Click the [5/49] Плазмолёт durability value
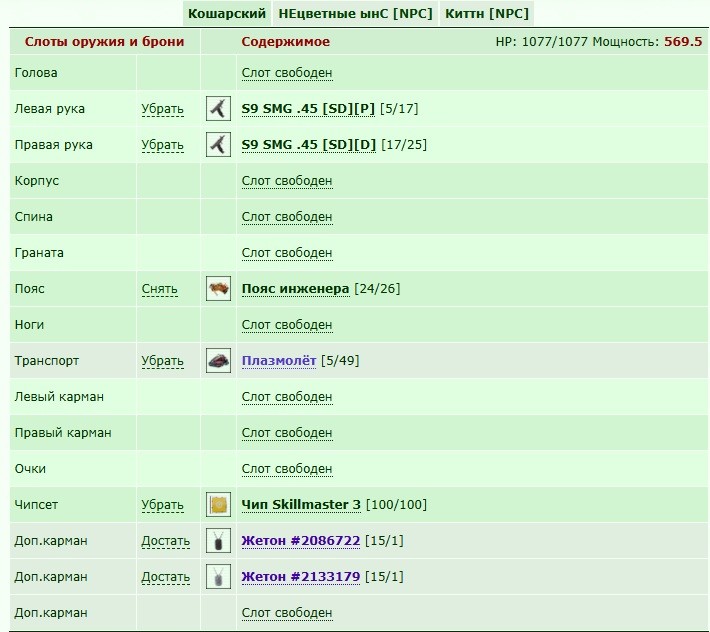The width and height of the screenshot is (710, 632). [340, 360]
